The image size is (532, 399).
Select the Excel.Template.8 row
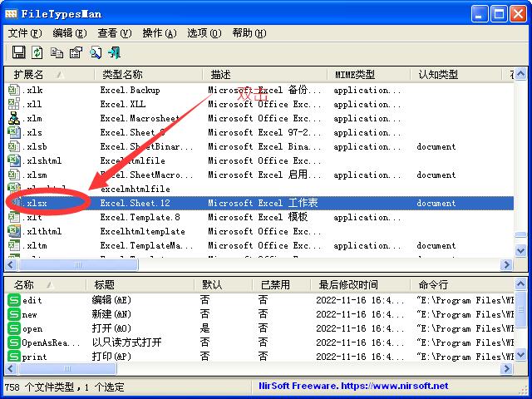(260, 217)
